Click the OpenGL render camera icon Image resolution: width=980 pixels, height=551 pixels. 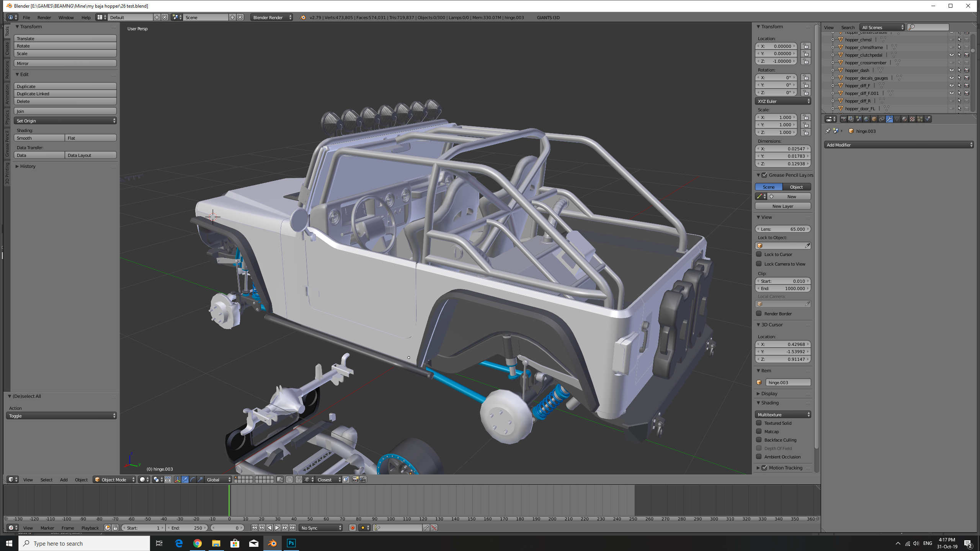[355, 479]
